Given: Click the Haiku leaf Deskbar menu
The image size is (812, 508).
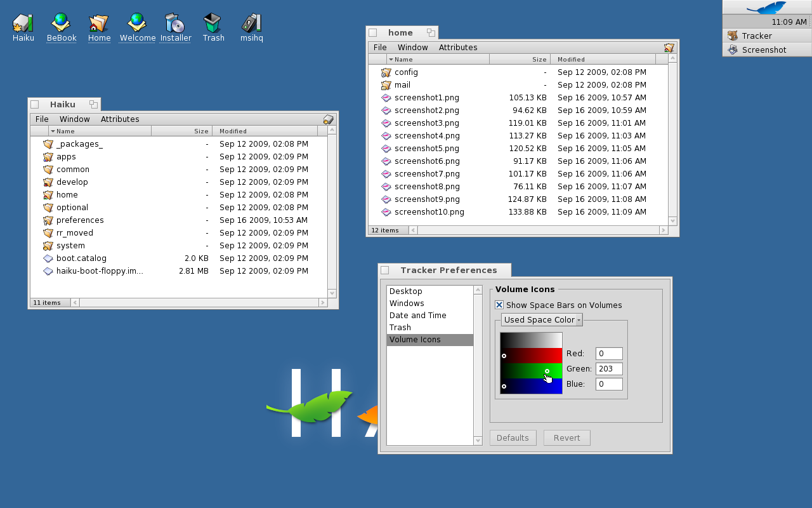Looking at the screenshot, I should 767,8.
